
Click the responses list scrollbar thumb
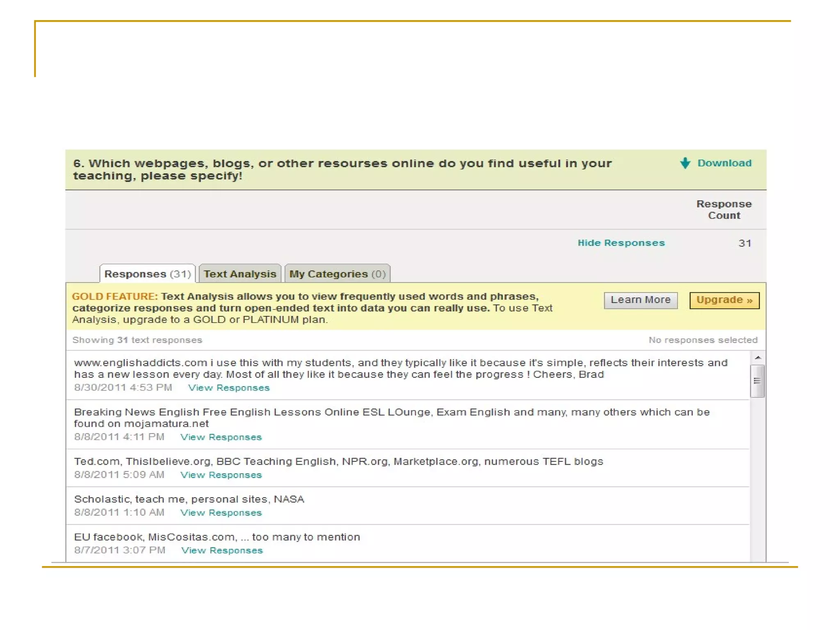[x=757, y=381]
